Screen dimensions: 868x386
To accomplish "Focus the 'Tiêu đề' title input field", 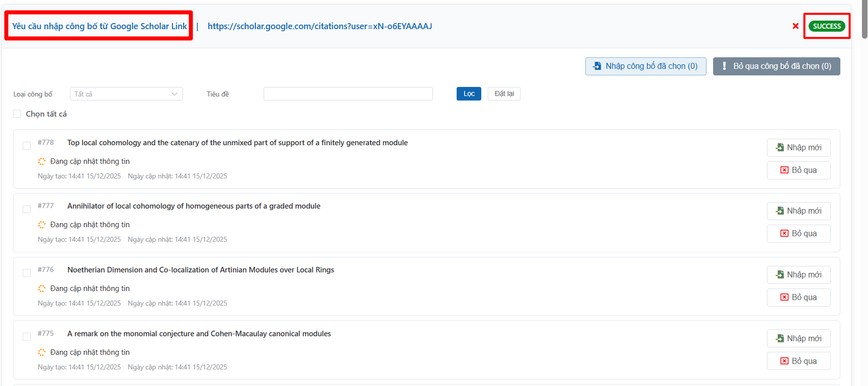I will point(348,94).
